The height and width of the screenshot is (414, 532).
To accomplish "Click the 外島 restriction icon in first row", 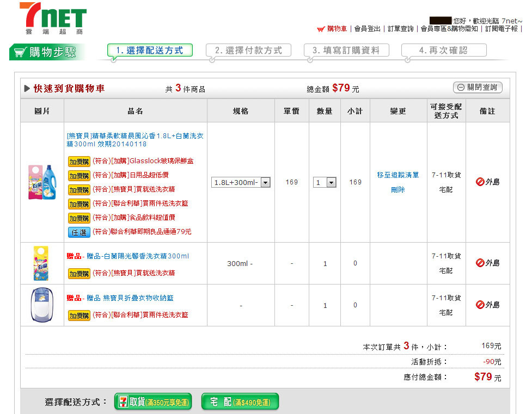I will (487, 182).
